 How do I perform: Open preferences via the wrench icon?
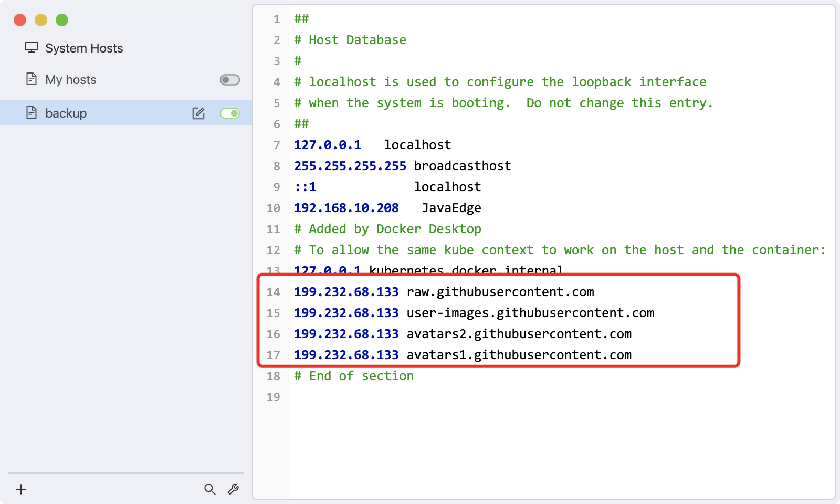pos(233,489)
